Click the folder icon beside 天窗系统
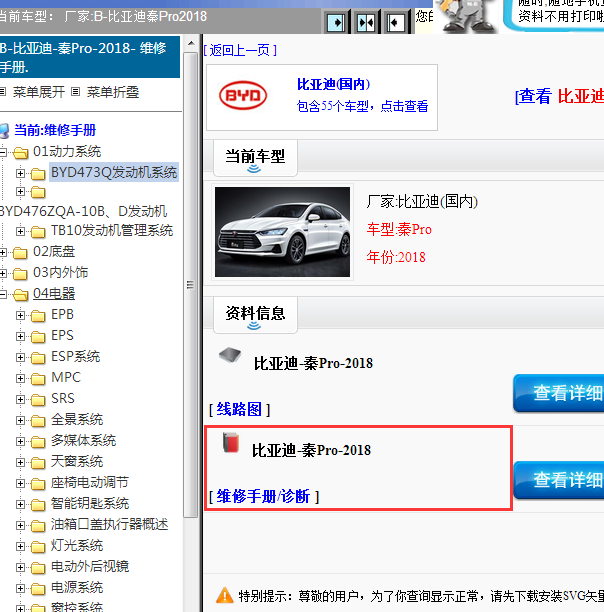Viewport: 604px width, 612px height. pos(38,463)
